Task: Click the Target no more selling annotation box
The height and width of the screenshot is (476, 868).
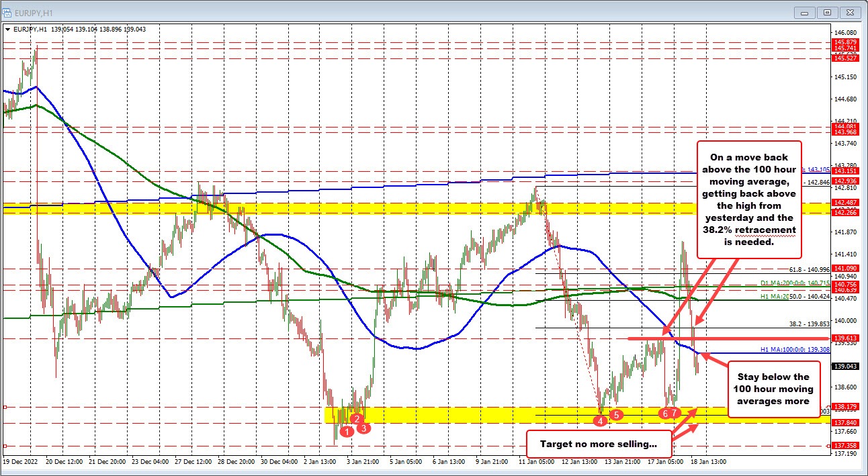Action: (599, 443)
